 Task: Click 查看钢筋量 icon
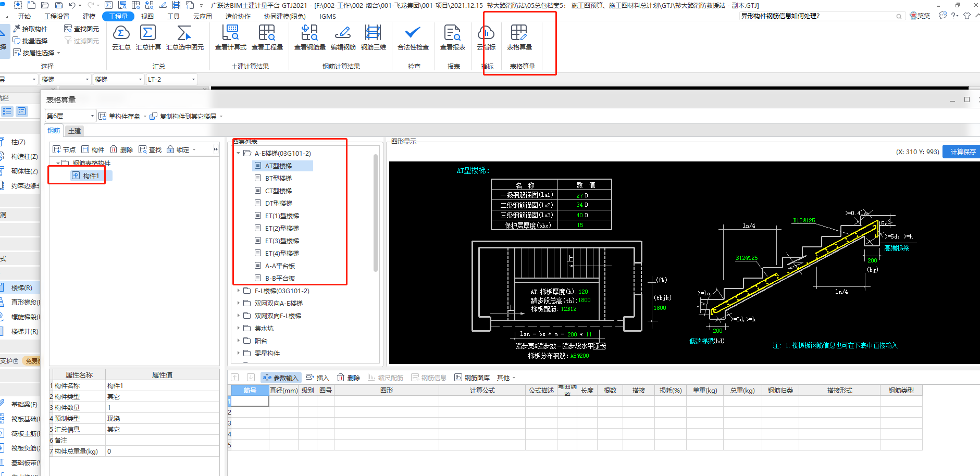(309, 38)
